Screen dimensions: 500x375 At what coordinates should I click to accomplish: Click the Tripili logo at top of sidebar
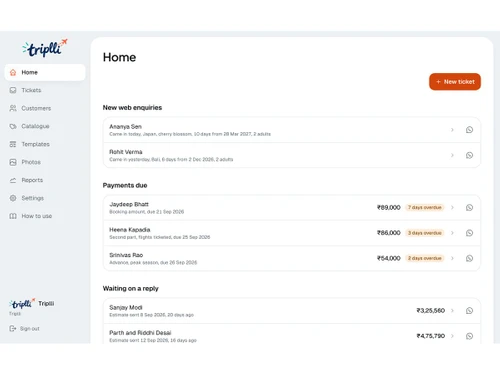tap(45, 48)
